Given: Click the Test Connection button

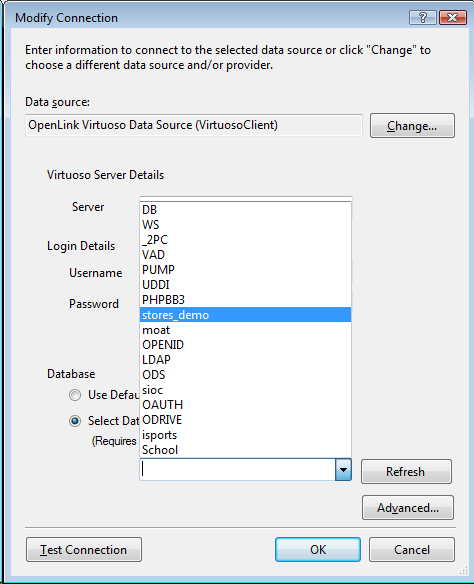Looking at the screenshot, I should click(84, 549).
